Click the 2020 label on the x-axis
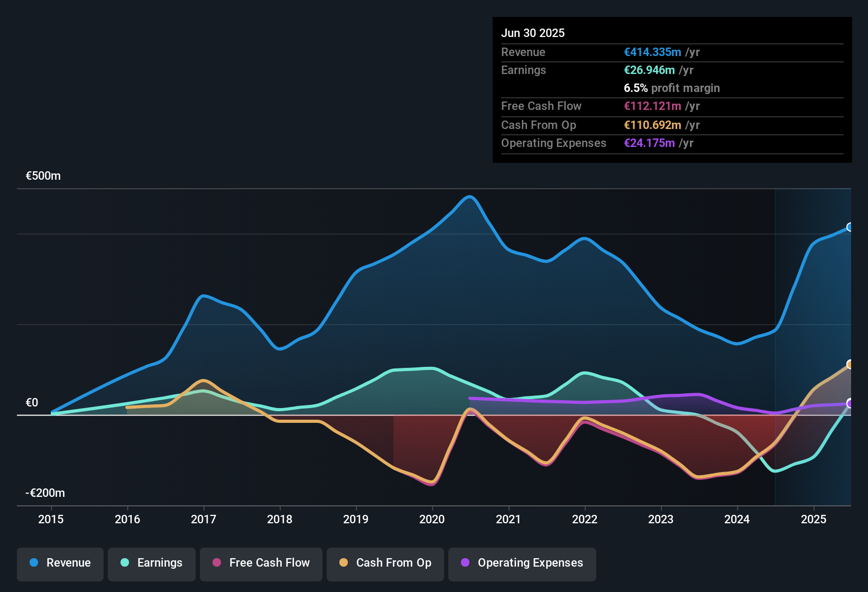The width and height of the screenshot is (868, 592). pos(432,520)
